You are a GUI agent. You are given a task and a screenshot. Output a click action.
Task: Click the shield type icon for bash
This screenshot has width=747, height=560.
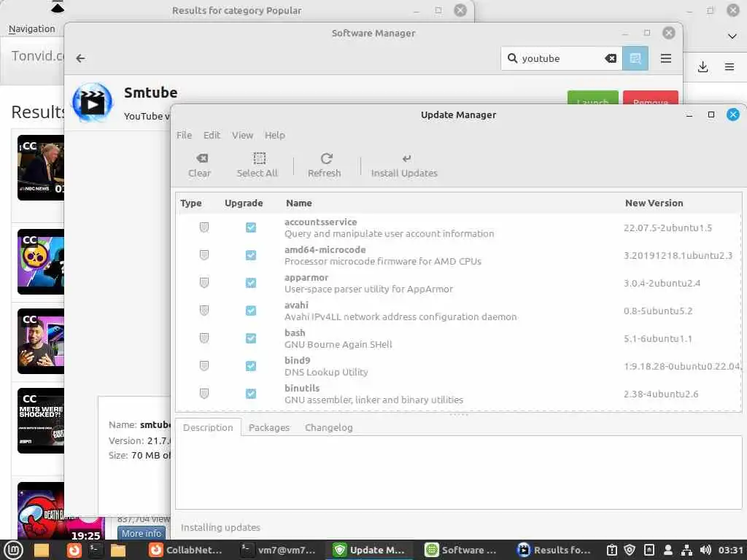[x=204, y=338]
